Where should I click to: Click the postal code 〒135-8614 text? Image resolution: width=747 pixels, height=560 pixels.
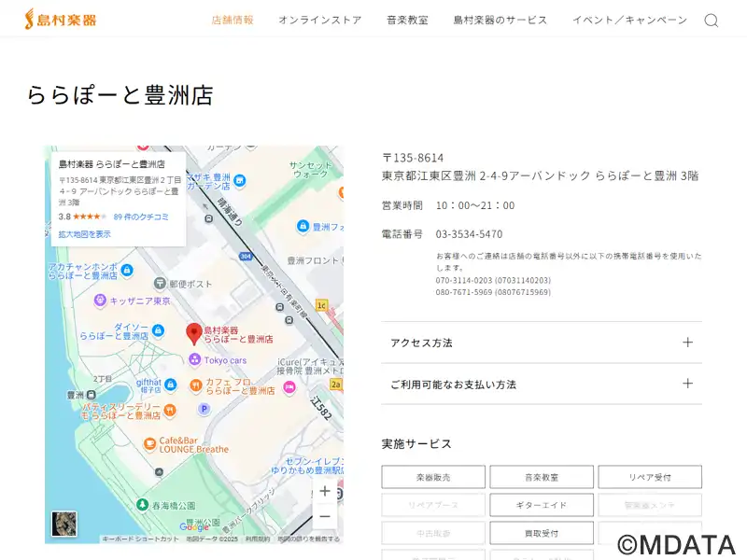(x=413, y=158)
